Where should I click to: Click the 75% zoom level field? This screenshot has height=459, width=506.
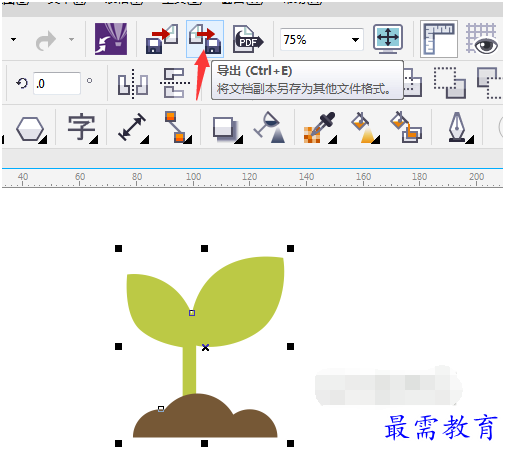click(x=322, y=39)
